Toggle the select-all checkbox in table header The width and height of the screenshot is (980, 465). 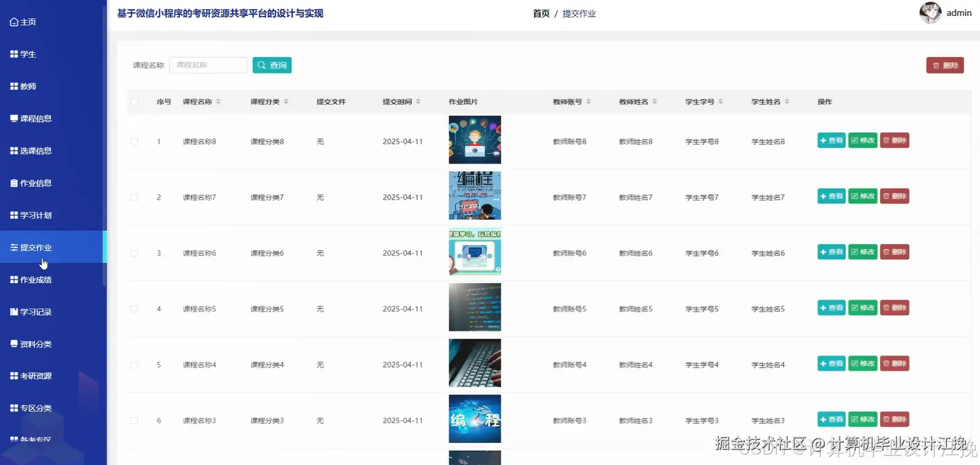tap(134, 102)
